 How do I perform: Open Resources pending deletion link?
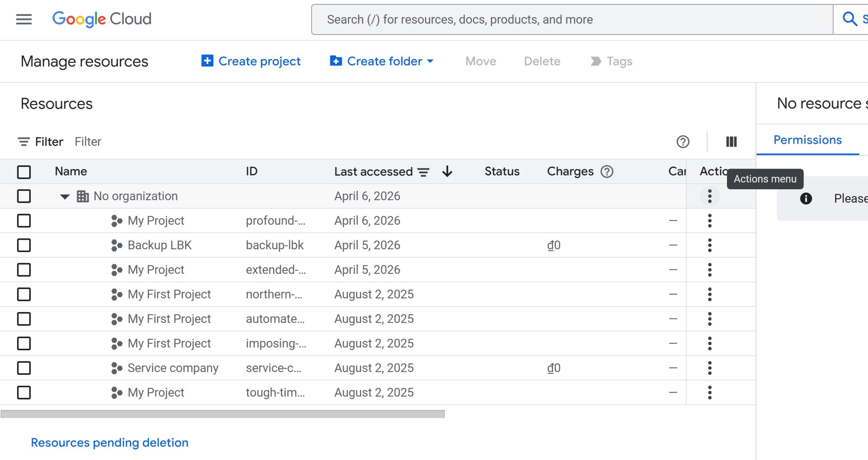point(110,443)
